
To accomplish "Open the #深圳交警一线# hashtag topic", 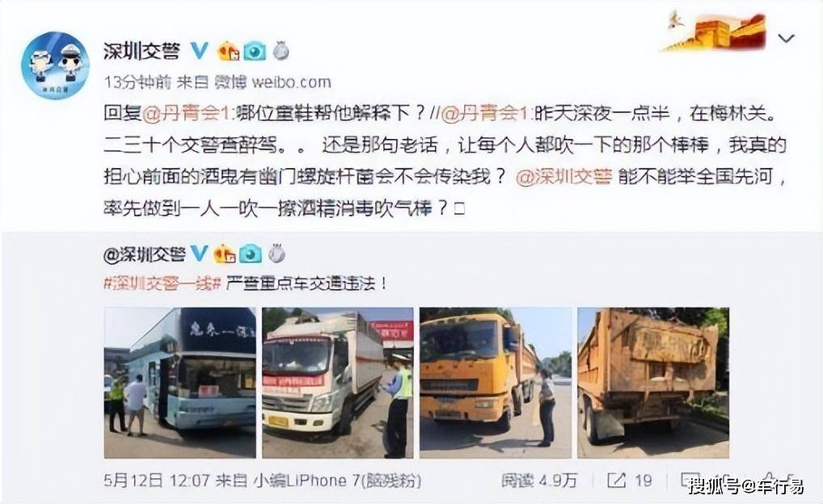I will pyautogui.click(x=162, y=283).
